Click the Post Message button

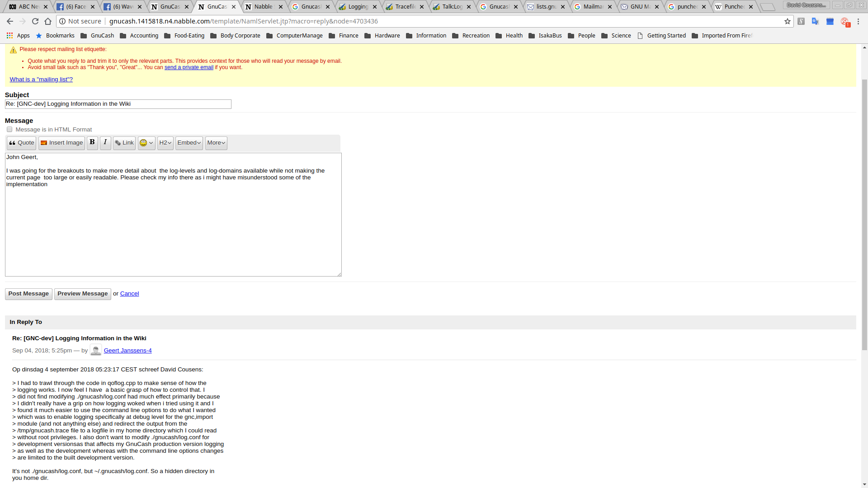pos(28,294)
